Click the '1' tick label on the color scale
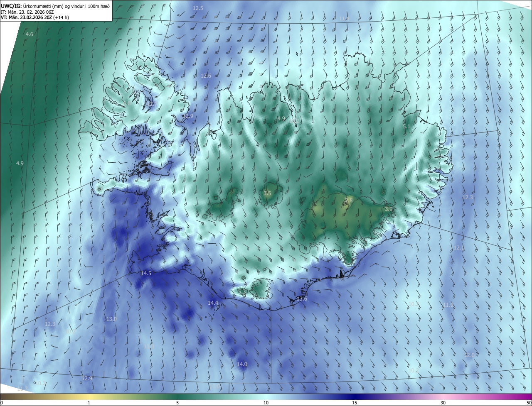 coord(89,403)
